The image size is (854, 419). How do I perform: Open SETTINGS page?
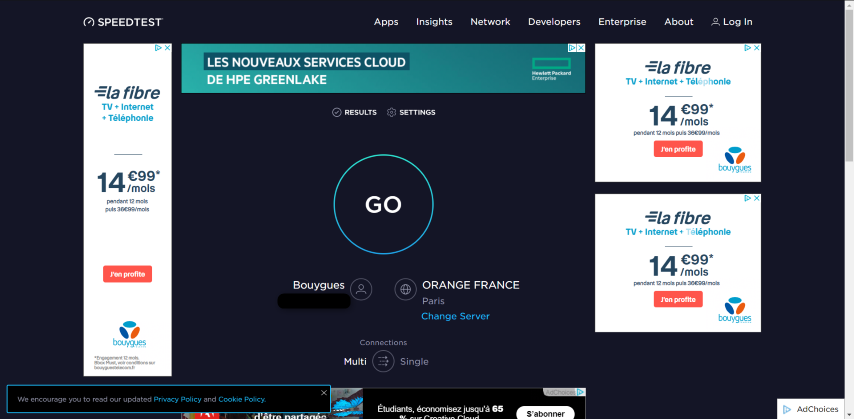click(411, 113)
